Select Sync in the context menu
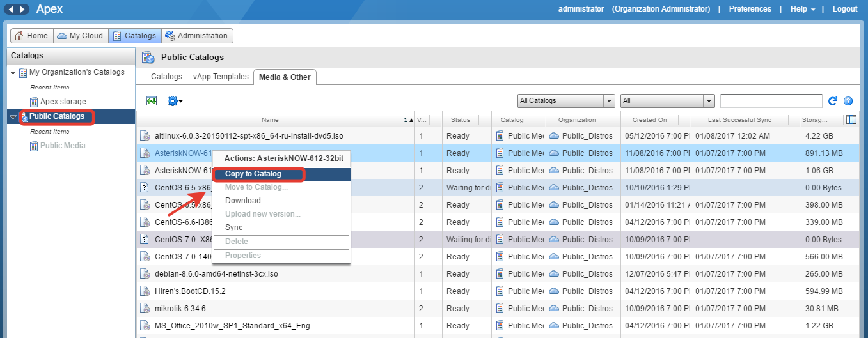 pos(233,227)
